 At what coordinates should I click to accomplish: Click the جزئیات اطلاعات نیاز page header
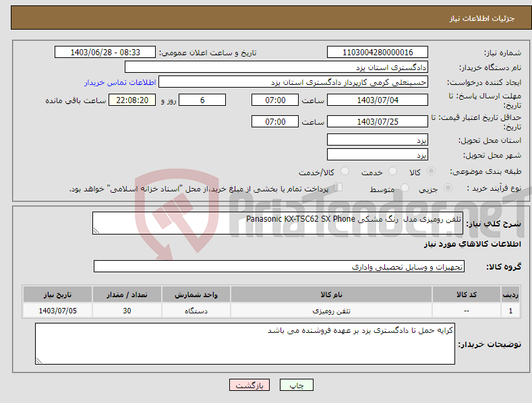[x=482, y=18]
